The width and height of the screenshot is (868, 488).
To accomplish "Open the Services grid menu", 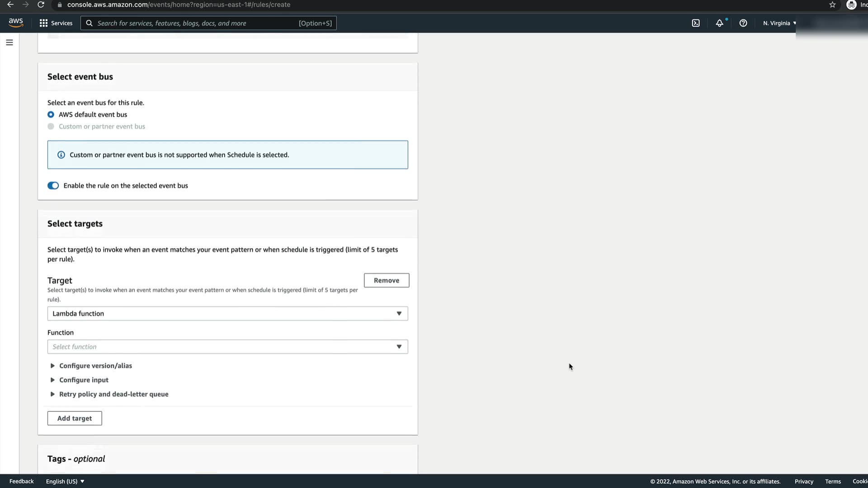I will pyautogui.click(x=56, y=23).
